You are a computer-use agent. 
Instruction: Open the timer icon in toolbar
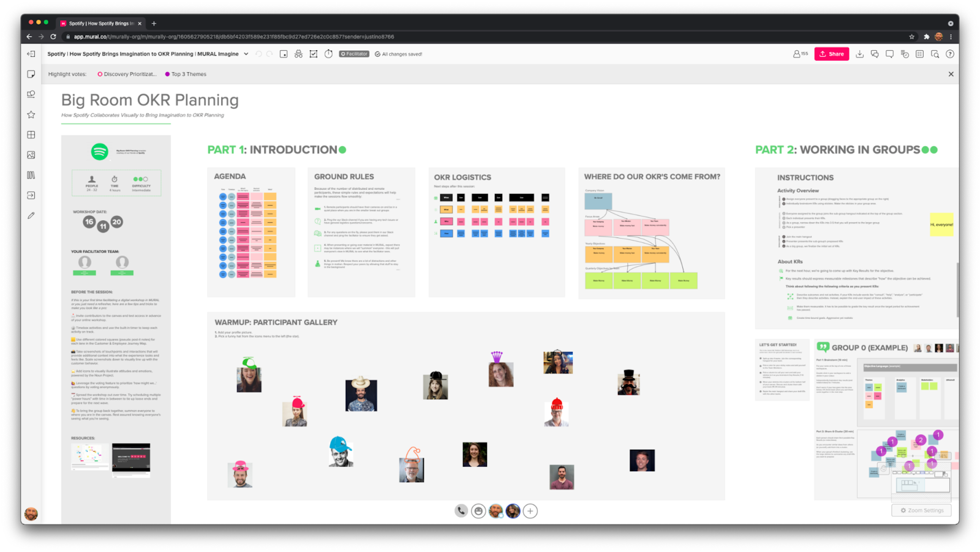pyautogui.click(x=329, y=54)
